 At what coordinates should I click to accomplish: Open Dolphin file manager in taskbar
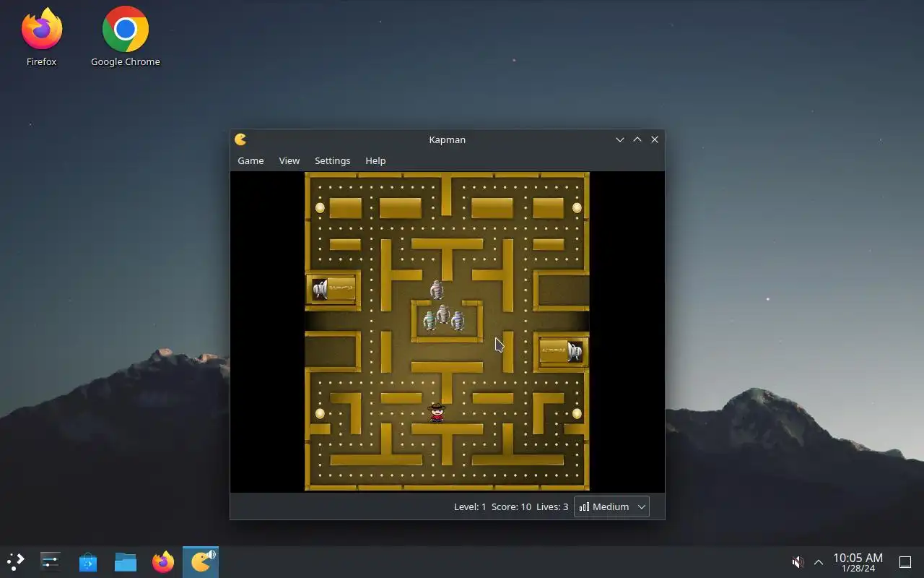[x=126, y=562]
